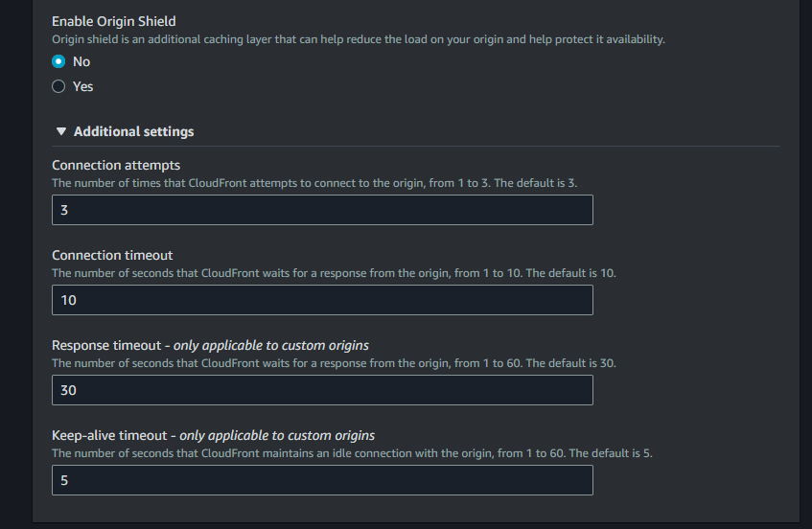The height and width of the screenshot is (529, 812).
Task: Click the Origin Shield caching layer description
Action: click(358, 39)
